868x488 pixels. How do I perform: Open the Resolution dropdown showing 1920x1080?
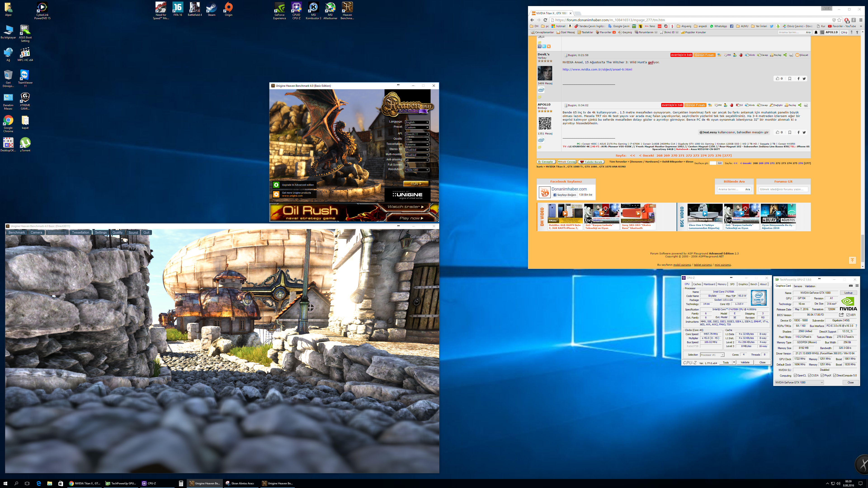pos(417,170)
